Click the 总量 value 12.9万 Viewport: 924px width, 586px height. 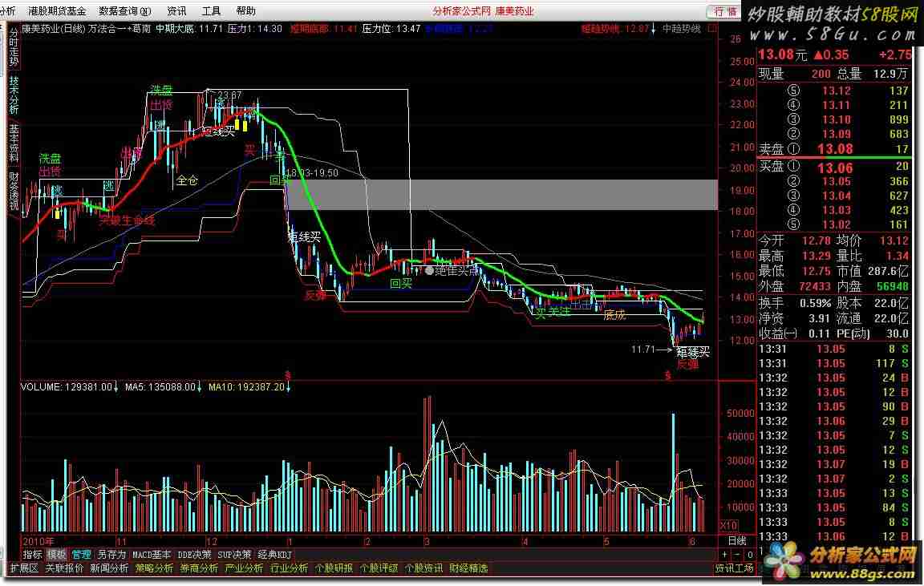(891, 74)
